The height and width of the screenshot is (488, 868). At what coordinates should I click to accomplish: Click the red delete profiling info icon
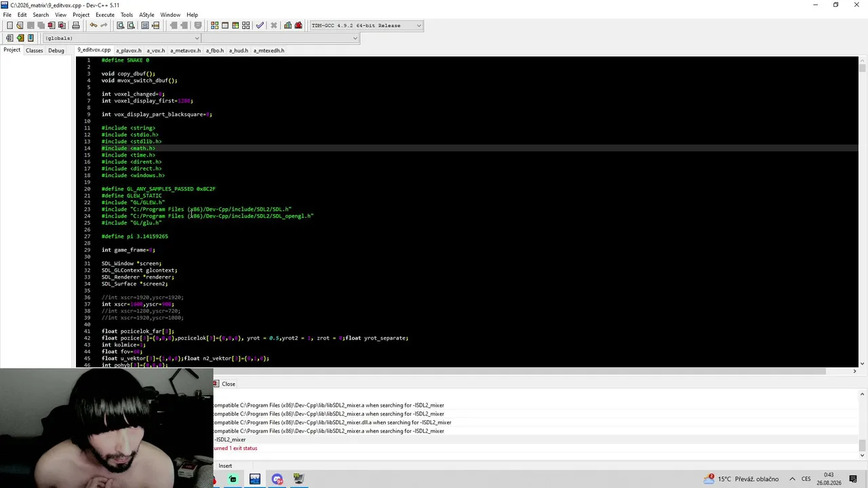[298, 26]
